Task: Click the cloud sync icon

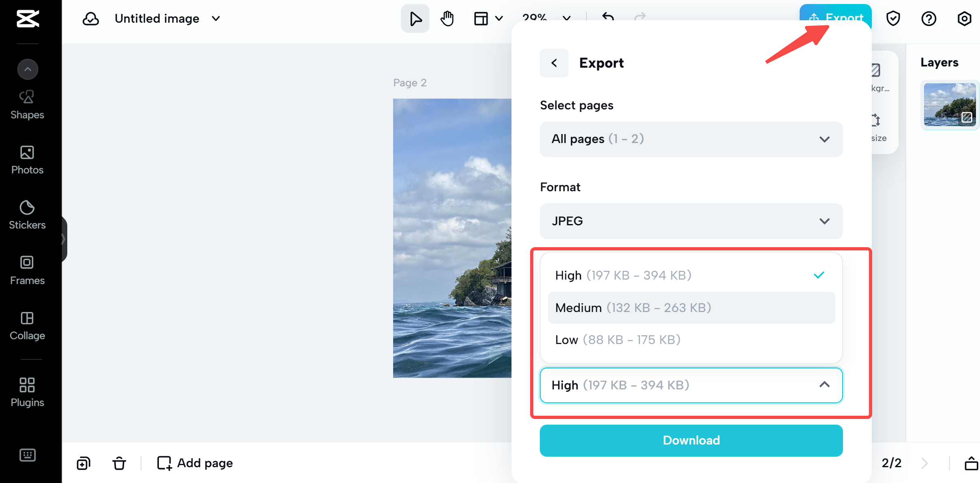Action: click(x=91, y=18)
